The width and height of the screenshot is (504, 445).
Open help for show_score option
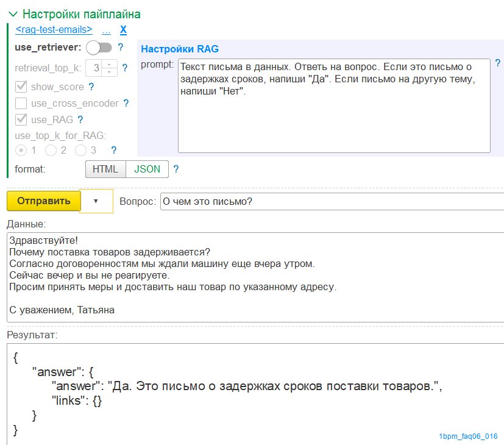click(91, 87)
